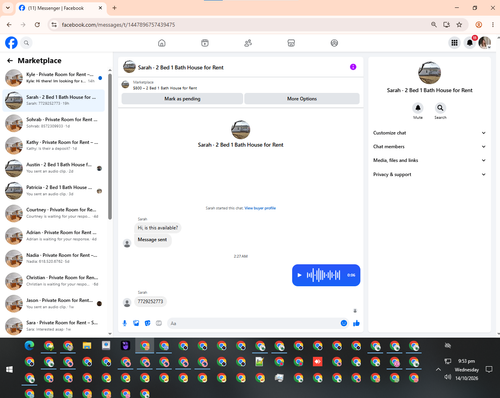
Task: Open Nadia - Private Room for Rent chat
Action: 54,258
